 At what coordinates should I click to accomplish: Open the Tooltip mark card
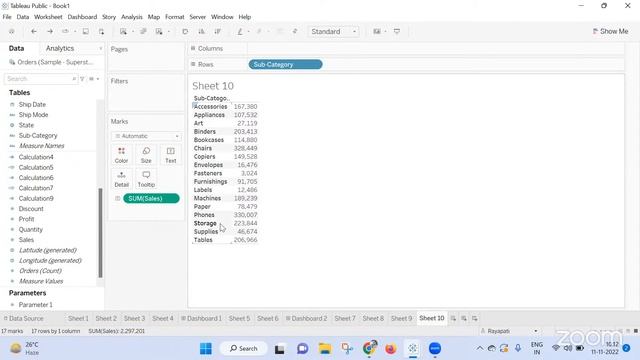[x=146, y=179]
